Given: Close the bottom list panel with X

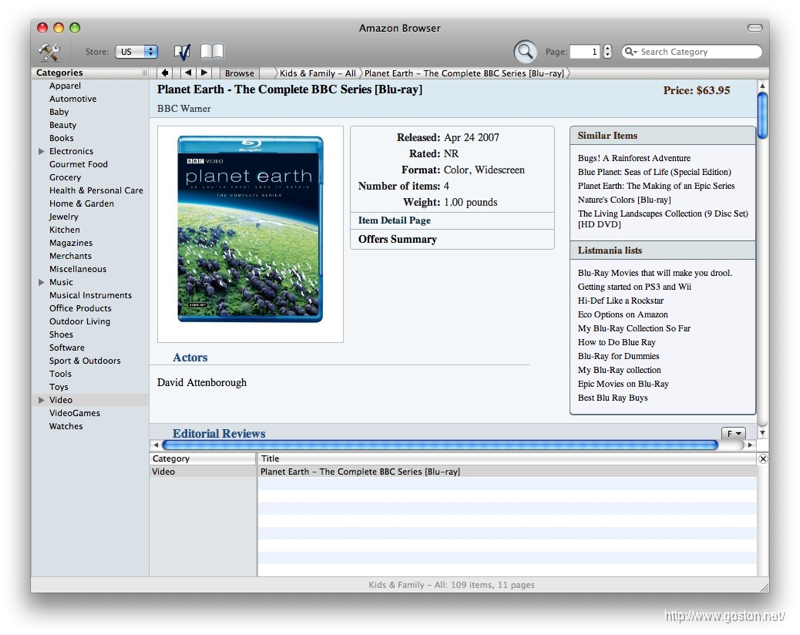Looking at the screenshot, I should pos(763,459).
